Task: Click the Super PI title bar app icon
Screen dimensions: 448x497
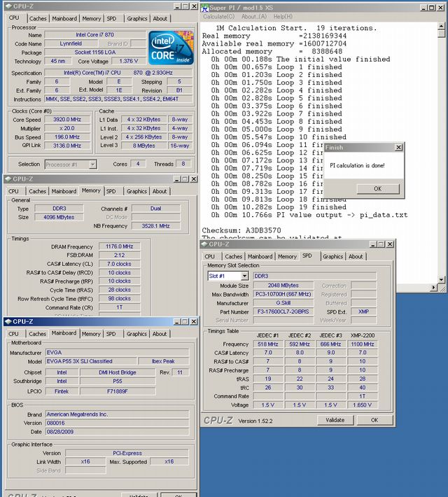Action: 205,8
